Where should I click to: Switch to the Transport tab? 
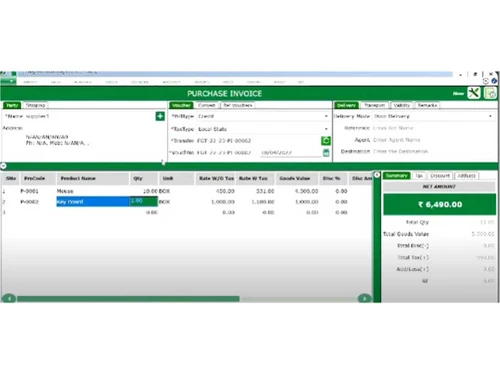374,105
